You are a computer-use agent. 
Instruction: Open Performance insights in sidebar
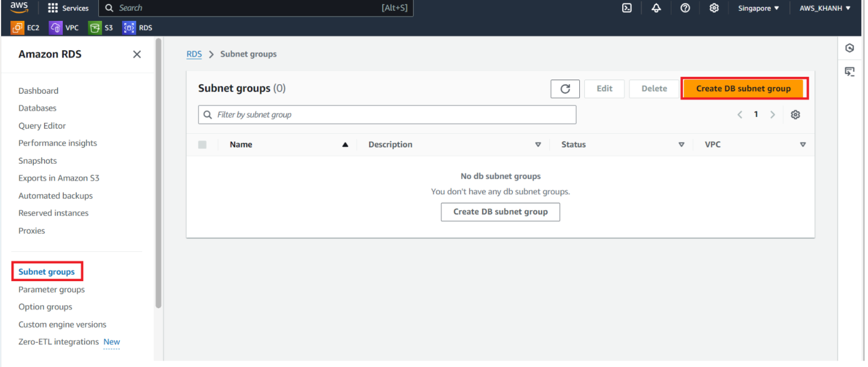pyautogui.click(x=58, y=143)
